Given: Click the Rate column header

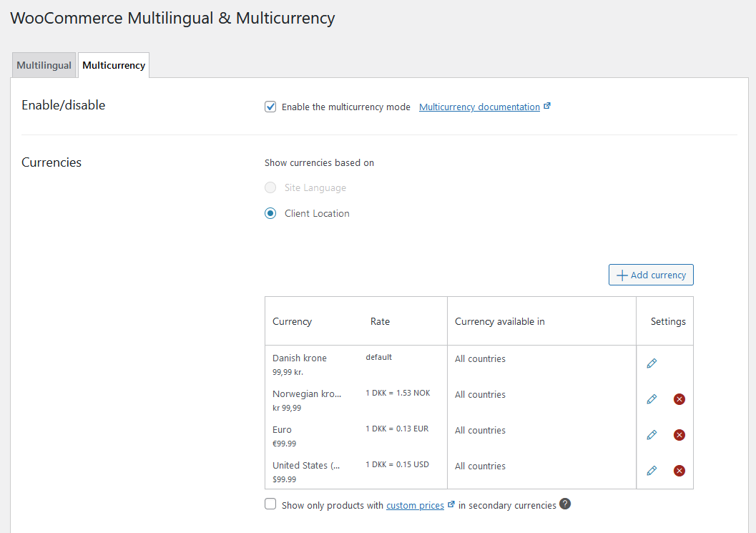Looking at the screenshot, I should point(380,321).
